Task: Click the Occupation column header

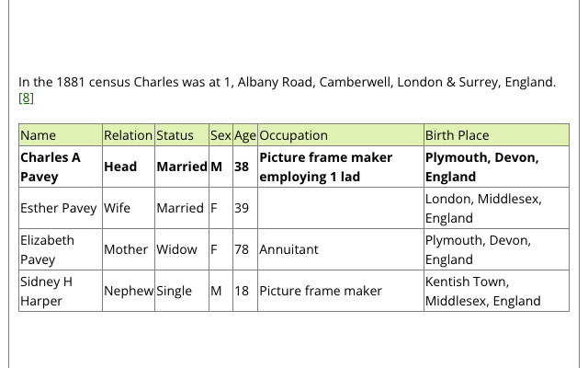Action: (x=341, y=135)
